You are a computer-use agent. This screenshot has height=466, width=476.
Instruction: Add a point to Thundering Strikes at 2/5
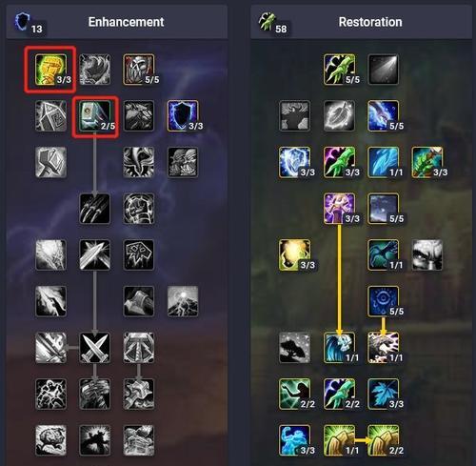coord(95,116)
